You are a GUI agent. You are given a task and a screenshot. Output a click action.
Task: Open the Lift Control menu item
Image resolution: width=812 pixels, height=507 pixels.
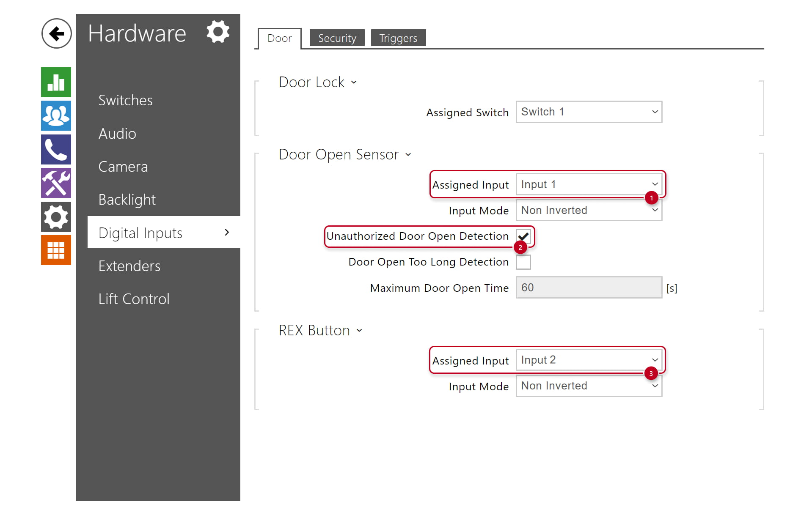pyautogui.click(x=134, y=299)
